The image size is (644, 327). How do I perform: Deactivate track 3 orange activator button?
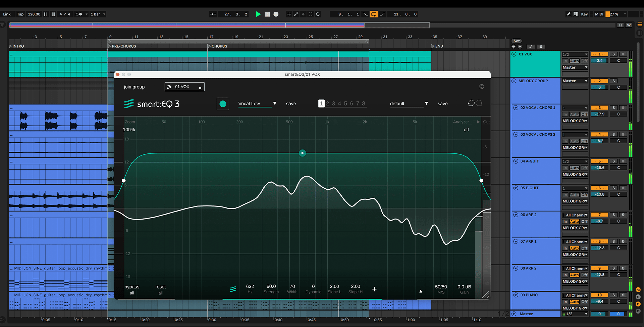tap(599, 108)
